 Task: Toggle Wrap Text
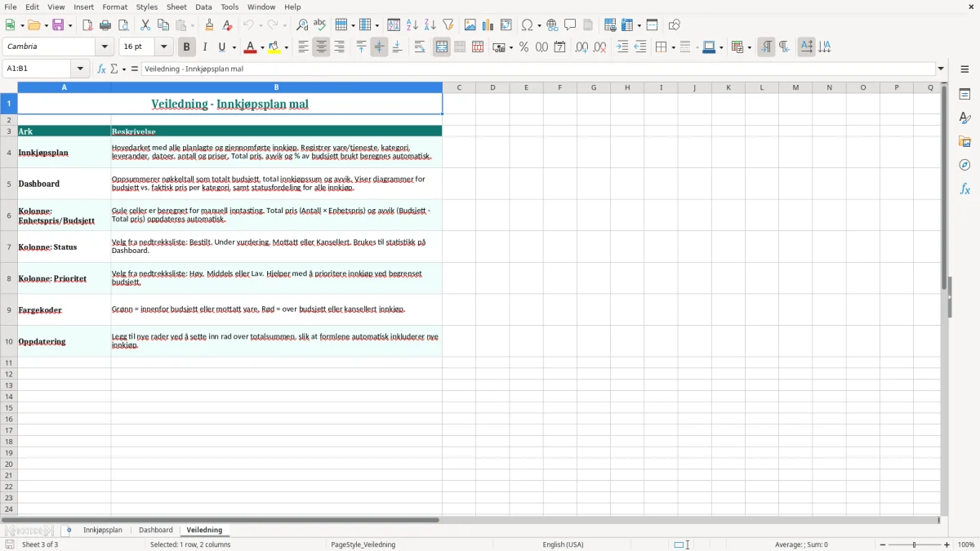pyautogui.click(x=420, y=47)
